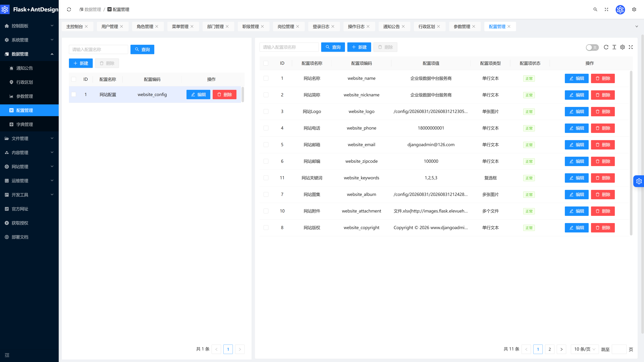
Task: Open the table column settings gear
Action: pos(623,47)
